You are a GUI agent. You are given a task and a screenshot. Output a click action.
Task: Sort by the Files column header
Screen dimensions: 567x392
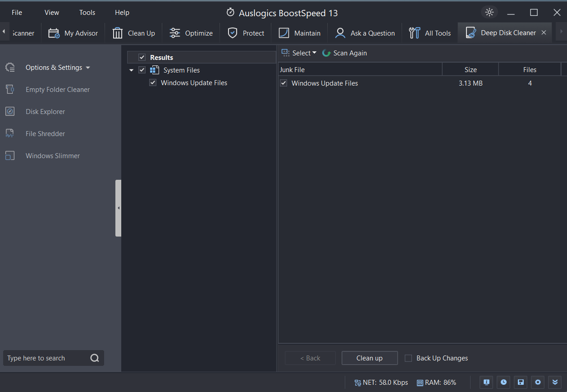pos(530,69)
